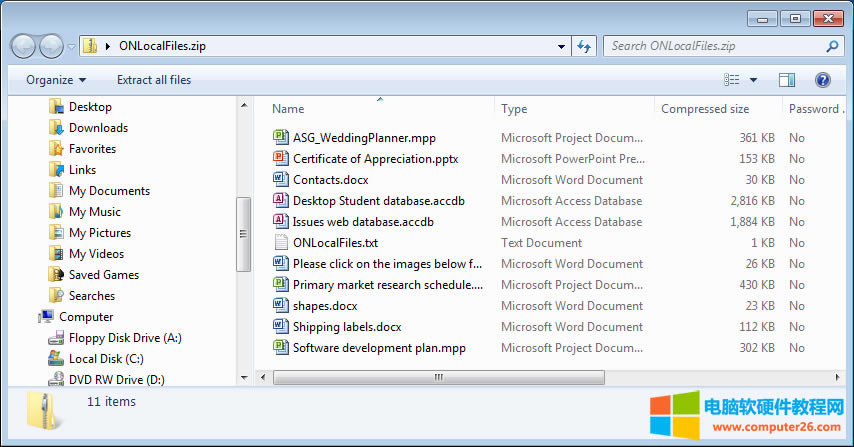
Task: Click Extract all files button
Action: click(154, 80)
